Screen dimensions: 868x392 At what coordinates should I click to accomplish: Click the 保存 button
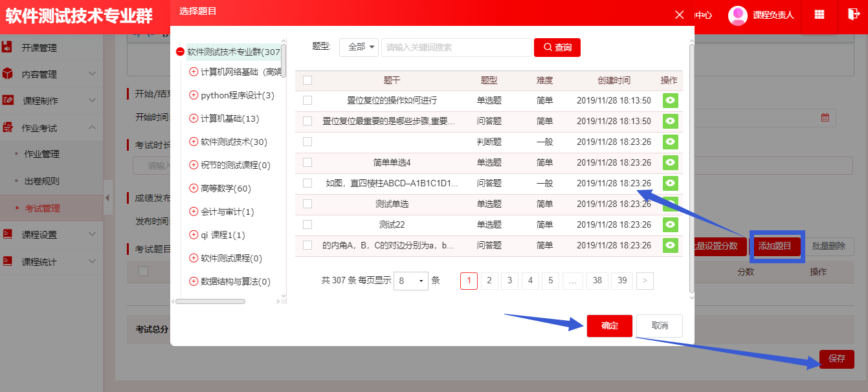837,358
